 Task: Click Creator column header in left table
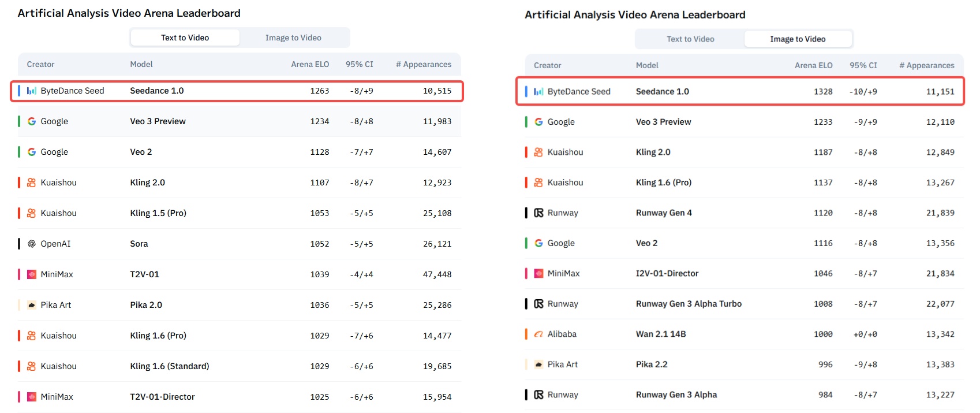[x=40, y=64]
